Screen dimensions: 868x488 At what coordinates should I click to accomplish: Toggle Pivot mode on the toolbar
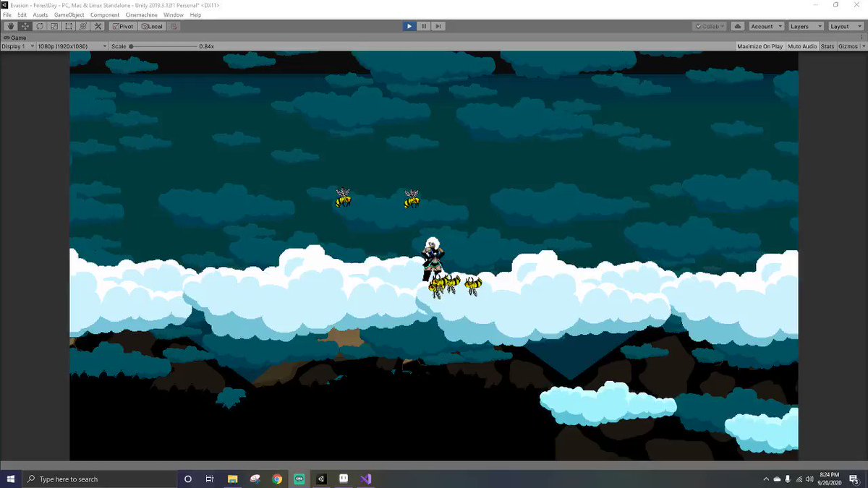click(122, 26)
